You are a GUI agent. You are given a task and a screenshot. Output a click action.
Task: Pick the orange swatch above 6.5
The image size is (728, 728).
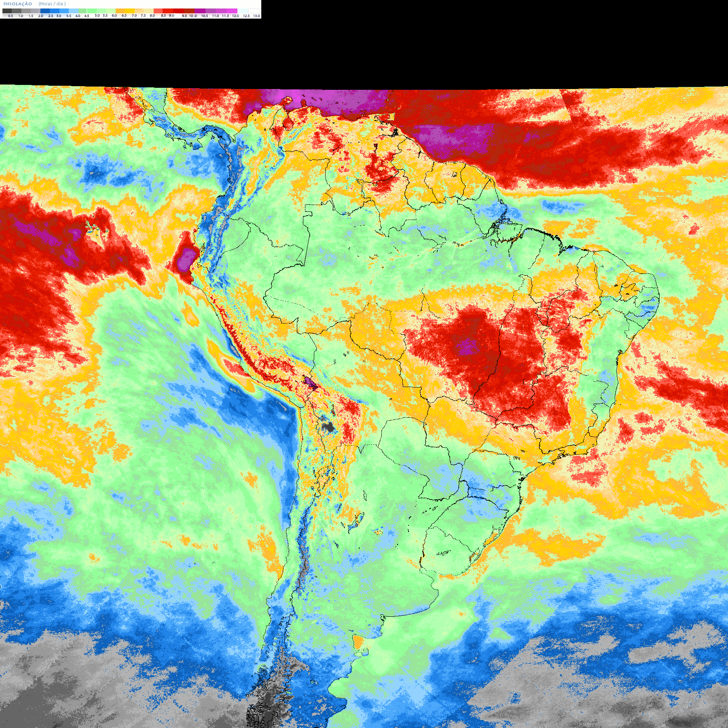pos(120,11)
